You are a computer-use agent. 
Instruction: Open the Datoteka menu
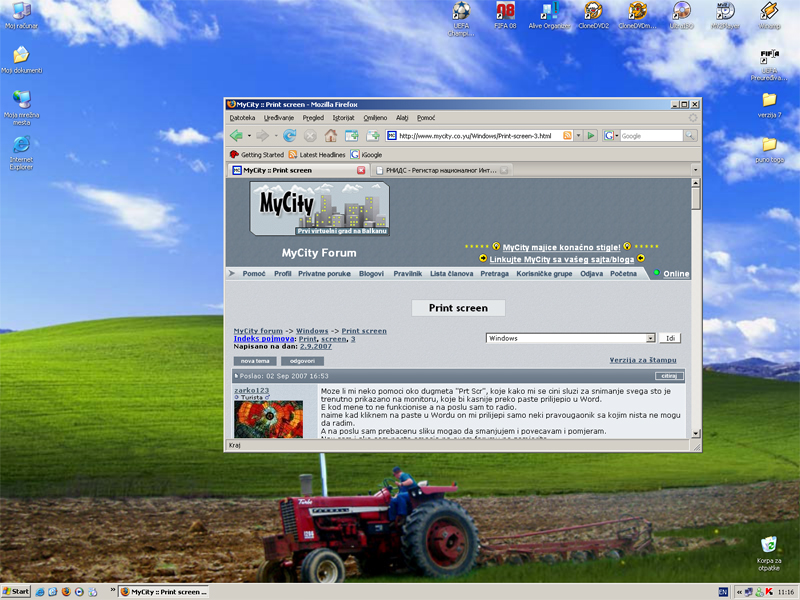(x=242, y=118)
